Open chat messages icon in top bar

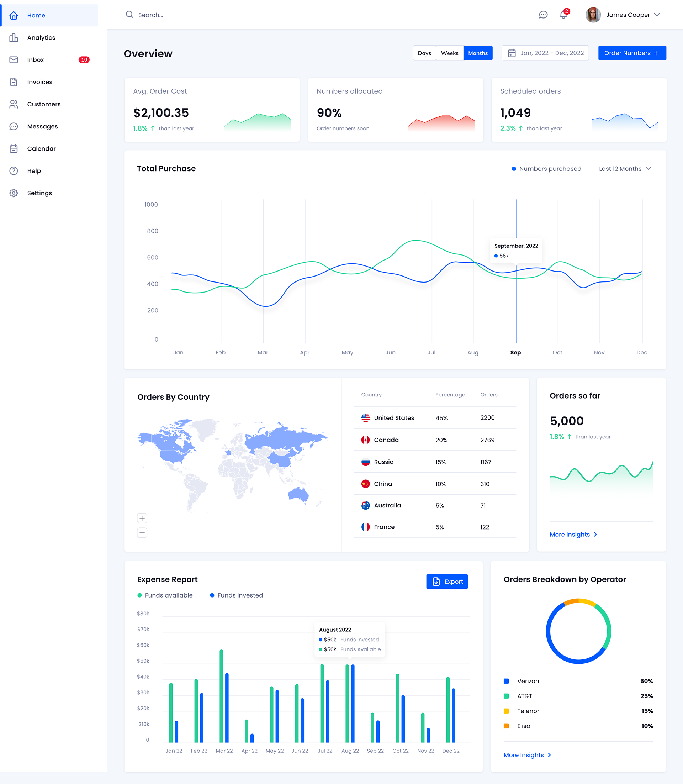543,15
